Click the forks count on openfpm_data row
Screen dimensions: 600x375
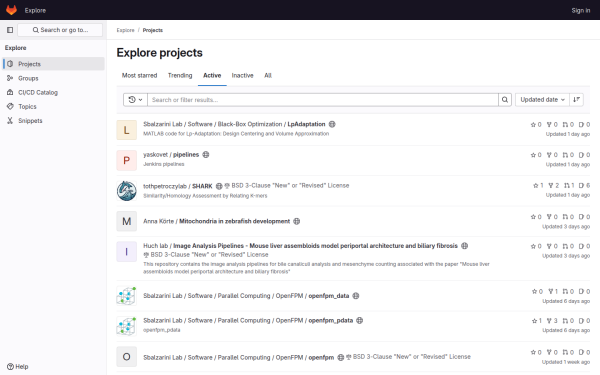(553, 291)
